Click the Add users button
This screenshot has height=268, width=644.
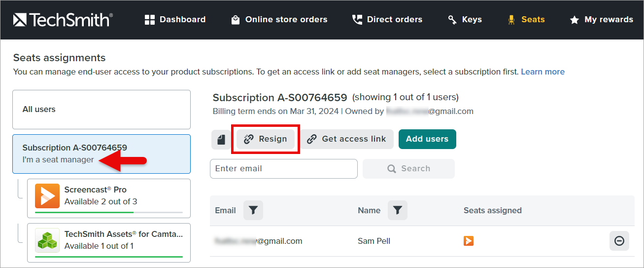[x=427, y=139]
